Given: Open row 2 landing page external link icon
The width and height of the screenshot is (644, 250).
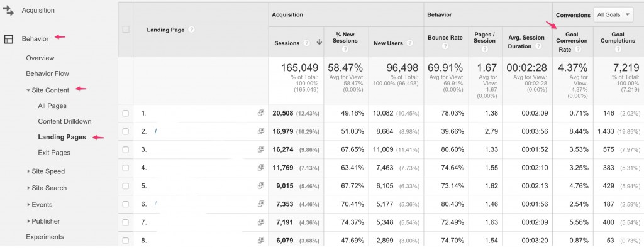Looking at the screenshot, I should [x=261, y=131].
